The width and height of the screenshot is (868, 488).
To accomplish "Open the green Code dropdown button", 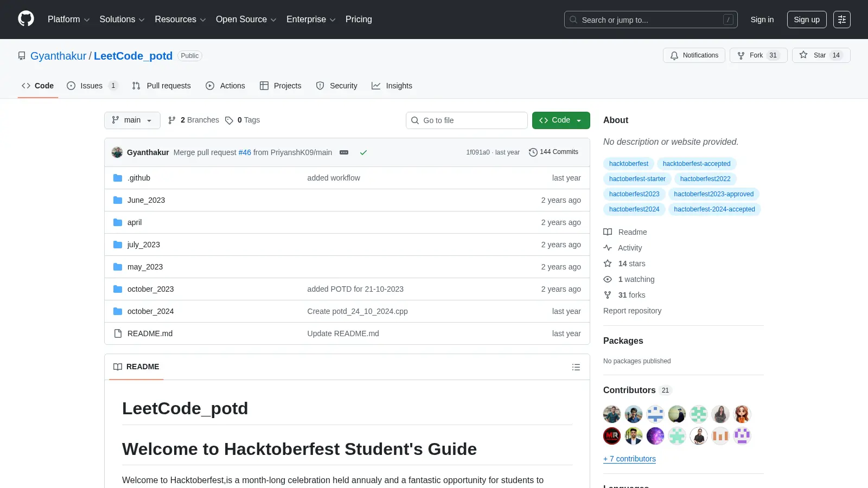I will pyautogui.click(x=561, y=120).
